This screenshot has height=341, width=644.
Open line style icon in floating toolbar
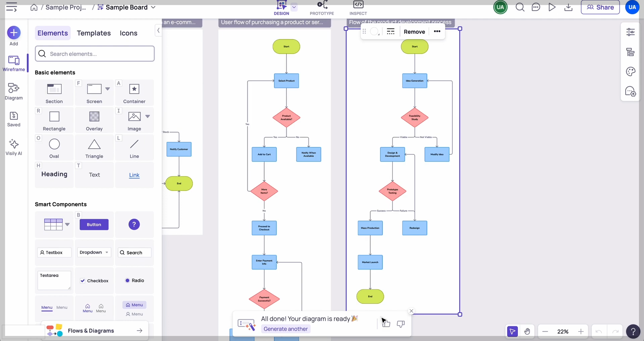(x=390, y=32)
